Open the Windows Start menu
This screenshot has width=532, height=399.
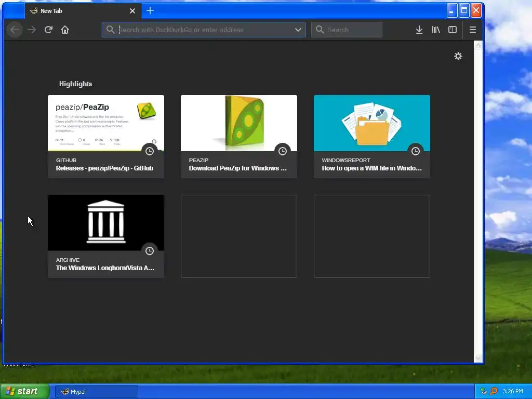click(x=25, y=392)
